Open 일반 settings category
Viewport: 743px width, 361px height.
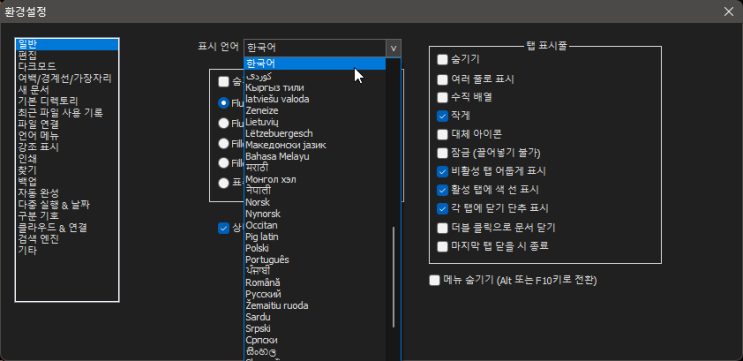coord(67,44)
